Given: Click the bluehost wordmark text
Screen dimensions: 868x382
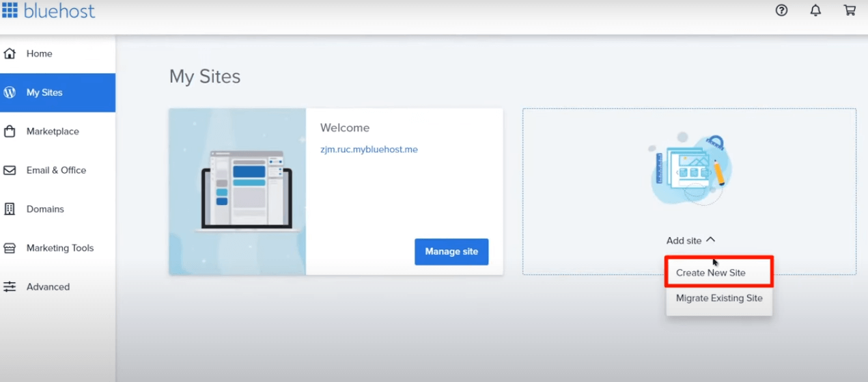Looking at the screenshot, I should point(59,11).
